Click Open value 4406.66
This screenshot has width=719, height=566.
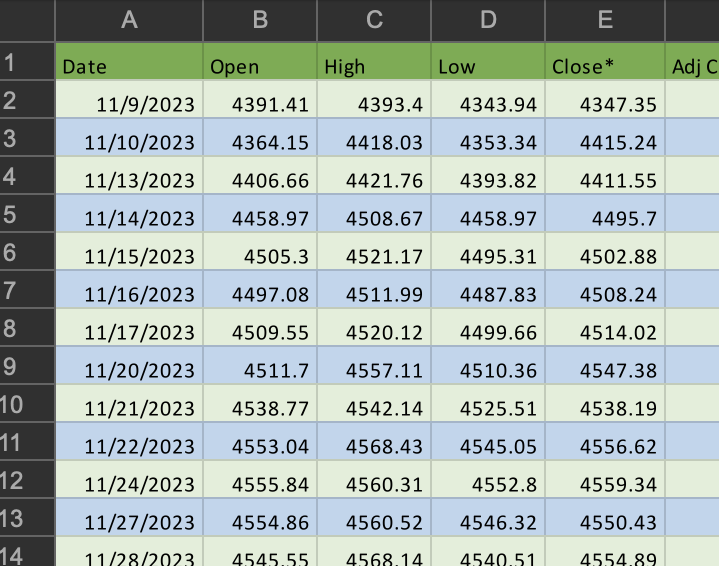(260, 176)
